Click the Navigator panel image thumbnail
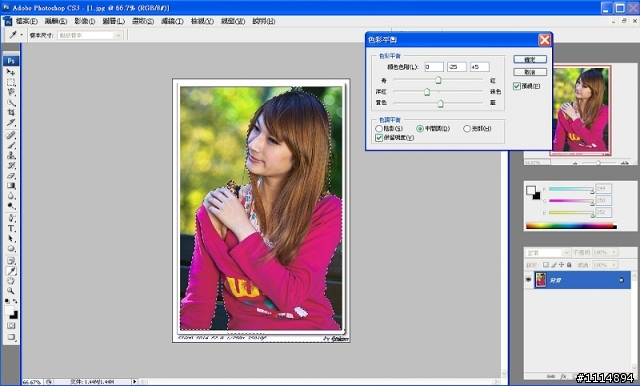 [580, 110]
